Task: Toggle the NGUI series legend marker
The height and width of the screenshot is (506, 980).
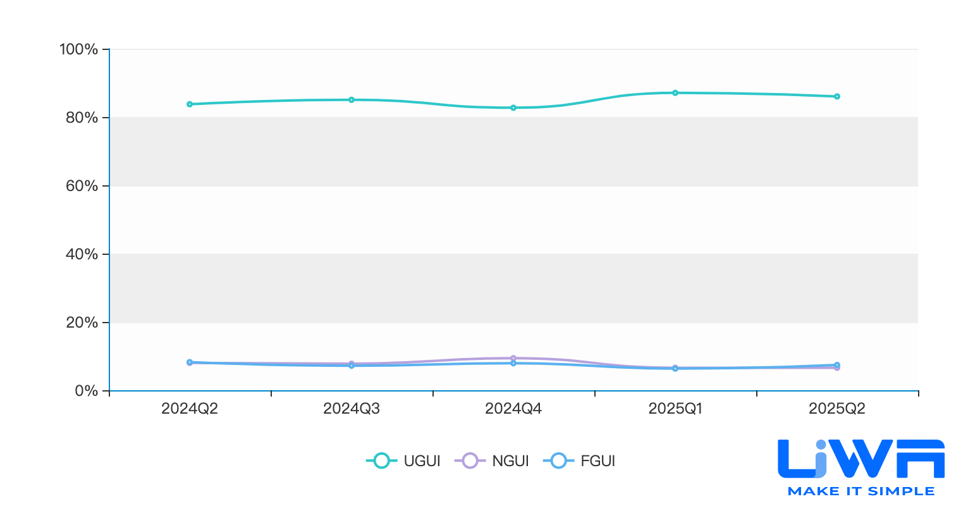Action: (x=470, y=461)
